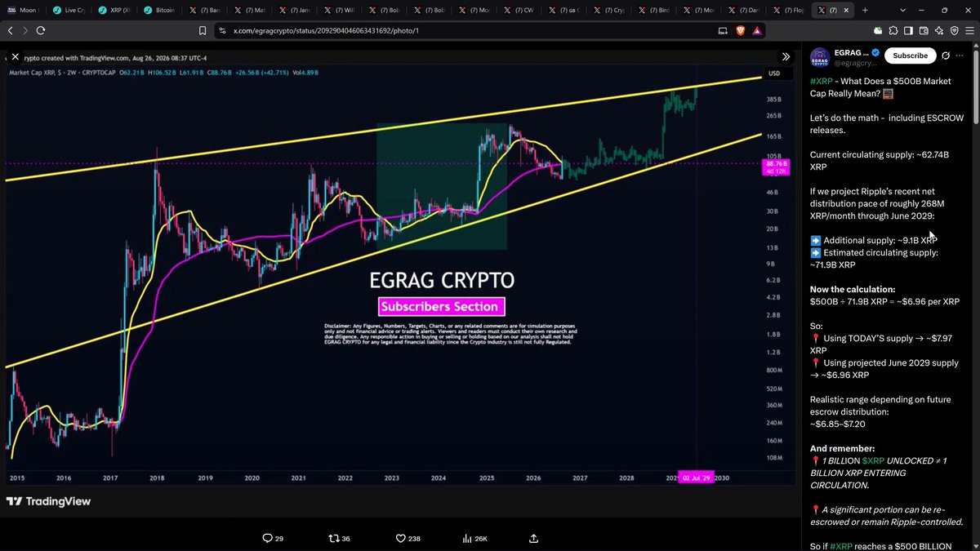Open replies via the comment icon

267,539
